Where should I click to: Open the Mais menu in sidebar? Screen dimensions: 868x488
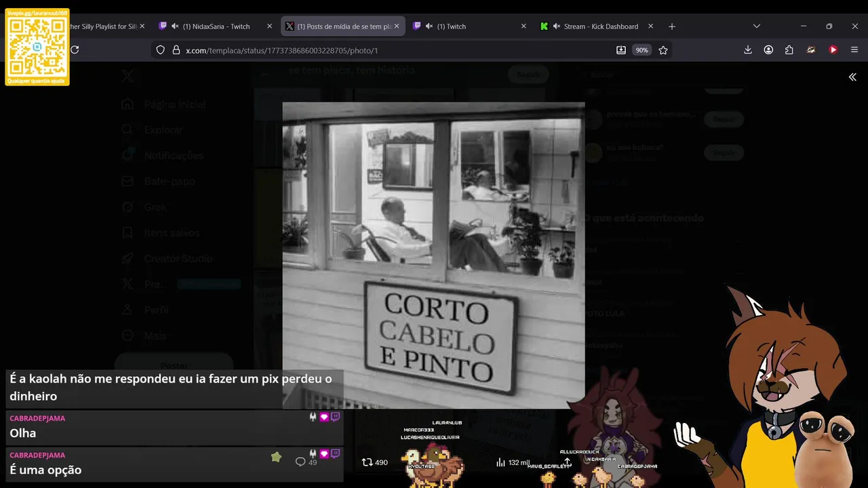[x=155, y=335]
